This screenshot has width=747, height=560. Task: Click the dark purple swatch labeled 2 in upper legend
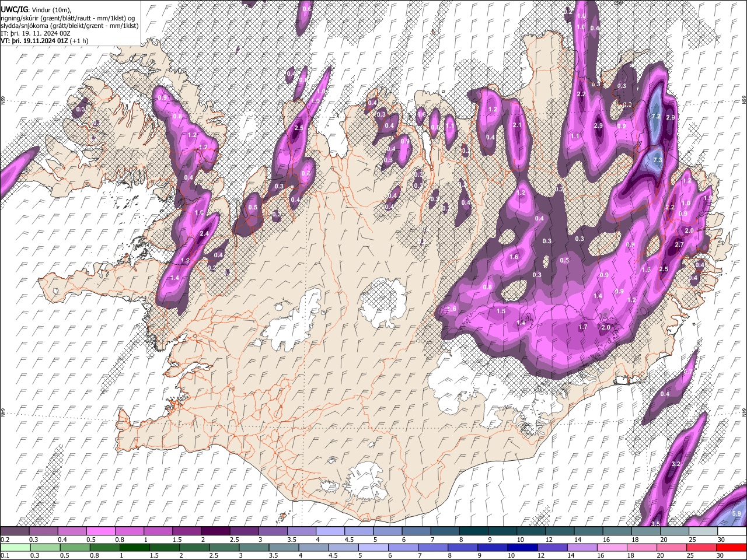[216, 531]
